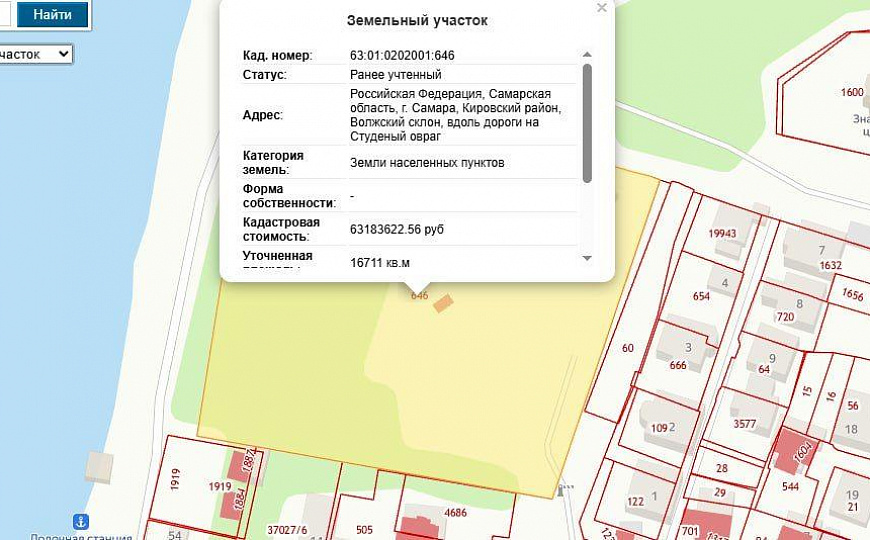The width and height of the screenshot is (870, 540).
Task: Select parcel 544 on map
Action: [790, 487]
